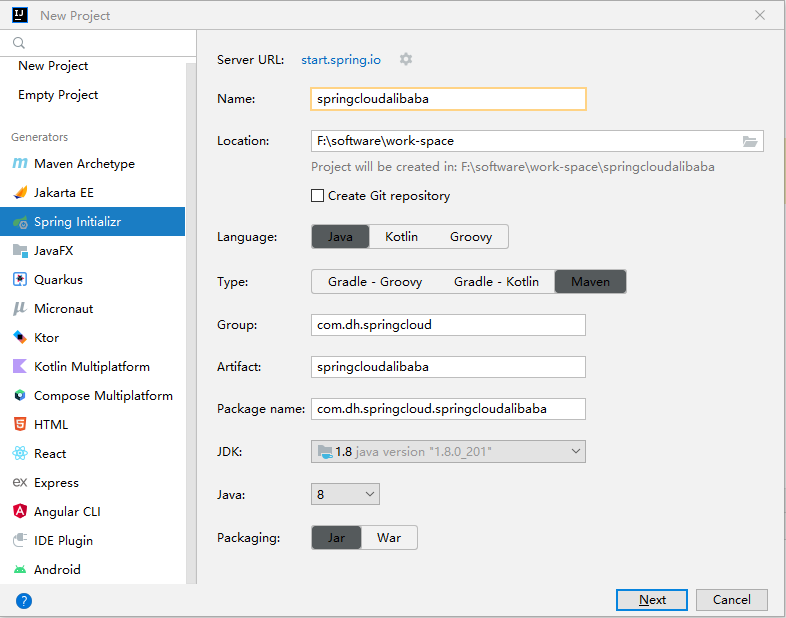Open the Java version dropdown
This screenshot has width=786, height=618.
[x=345, y=495]
